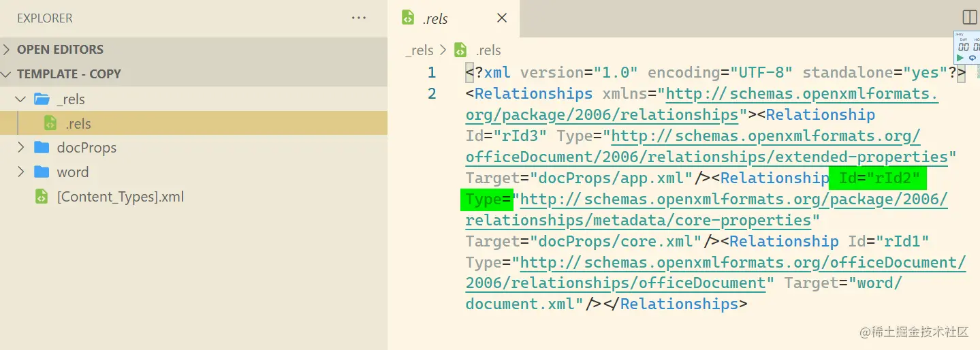Click the highlighted Type= attribute

coord(488,200)
